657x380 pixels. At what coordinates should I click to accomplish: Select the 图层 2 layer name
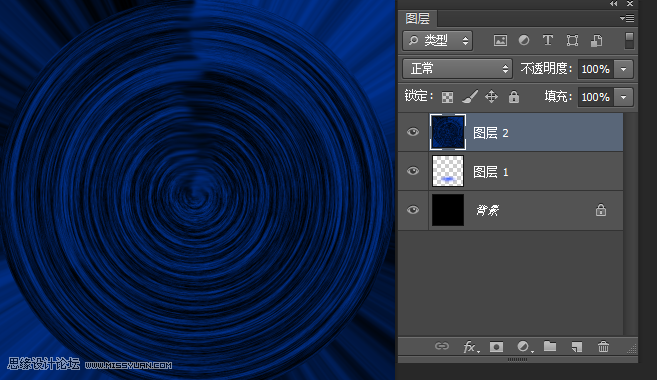(491, 133)
